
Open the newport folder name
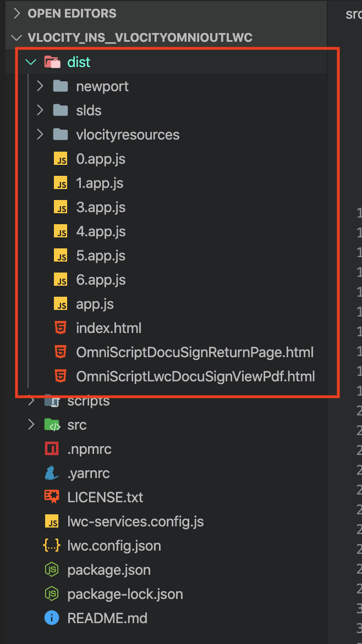[x=102, y=86]
